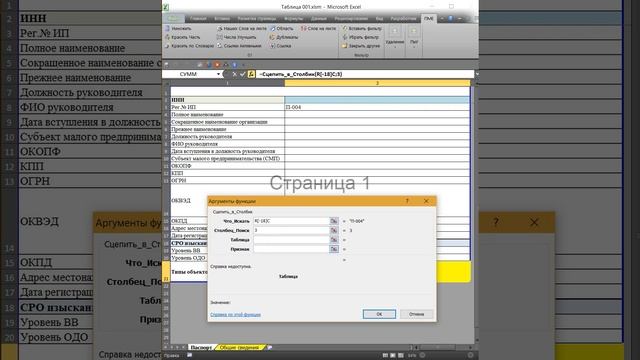Screen dimensions: 640x360
Task: Select the Рег.№ ИП cell
Action: (227, 107)
